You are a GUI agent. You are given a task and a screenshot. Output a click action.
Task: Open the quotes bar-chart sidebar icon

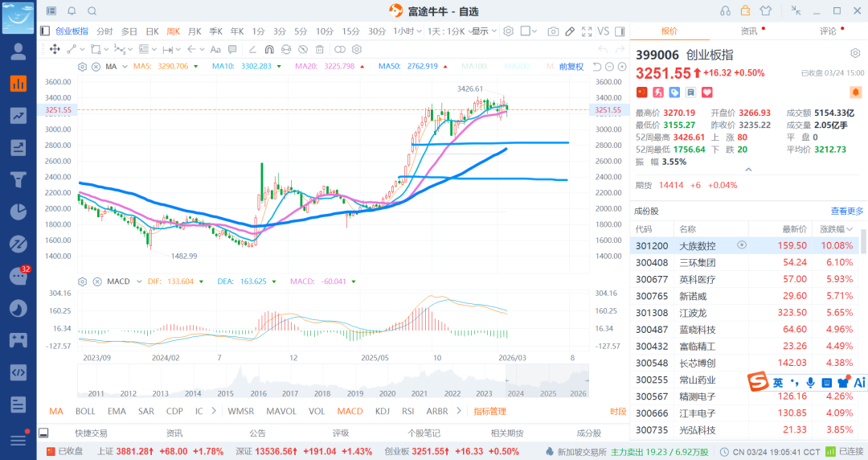click(x=18, y=84)
